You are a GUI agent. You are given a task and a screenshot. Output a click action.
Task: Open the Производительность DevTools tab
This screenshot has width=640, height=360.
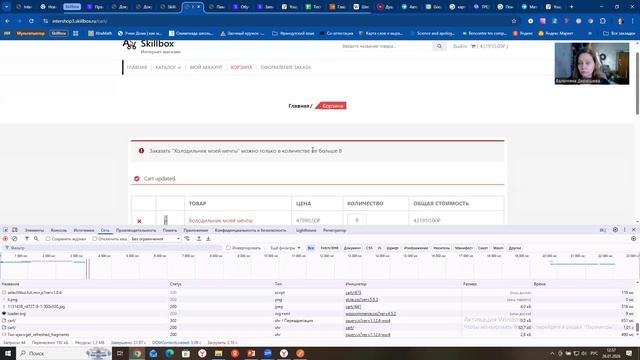click(x=136, y=230)
